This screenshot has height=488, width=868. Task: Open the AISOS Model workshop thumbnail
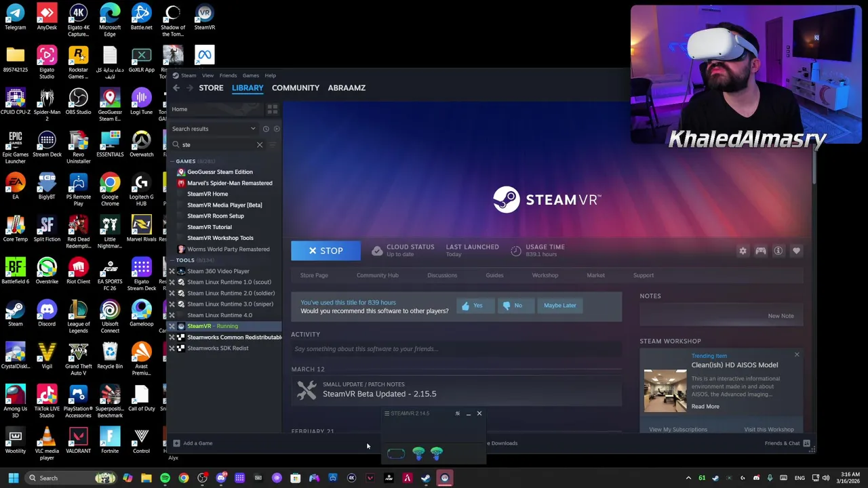pos(665,390)
